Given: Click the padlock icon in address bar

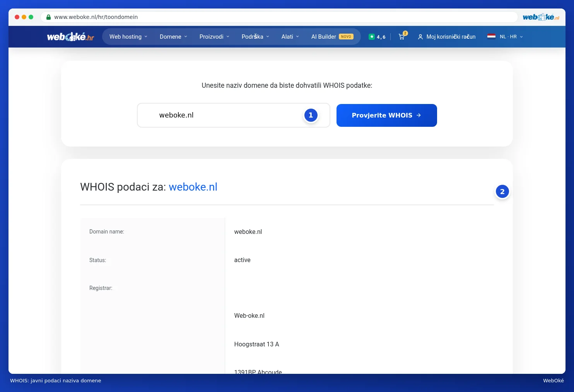Looking at the screenshot, I should pyautogui.click(x=49, y=17).
